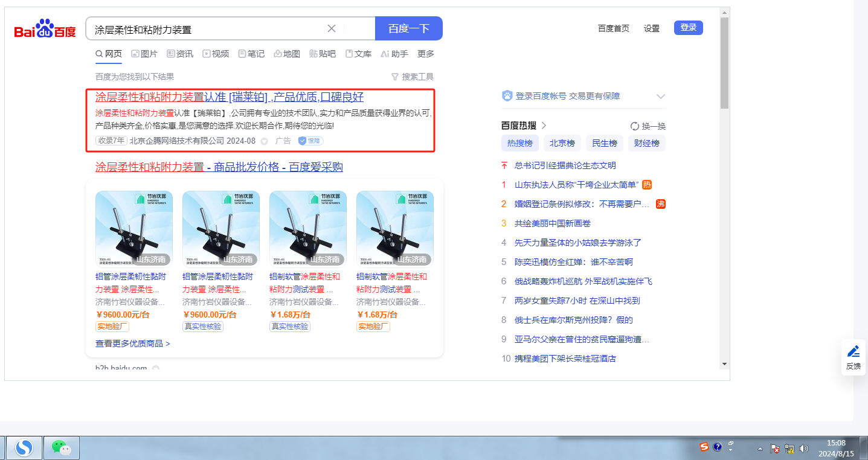Viewport: 868px width, 460px height.
Task: Click the blue help question-mark tray icon
Action: pyautogui.click(x=718, y=447)
